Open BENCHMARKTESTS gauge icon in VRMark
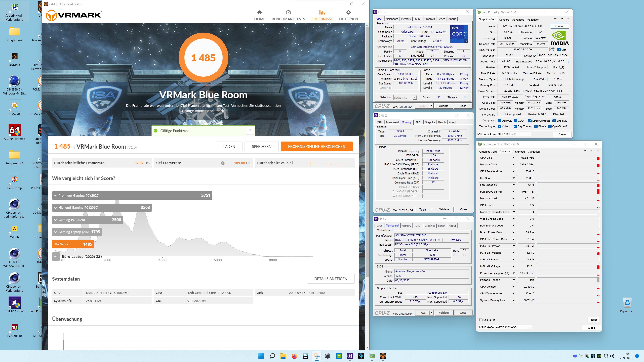This screenshot has height=362, width=644. (x=288, y=12)
